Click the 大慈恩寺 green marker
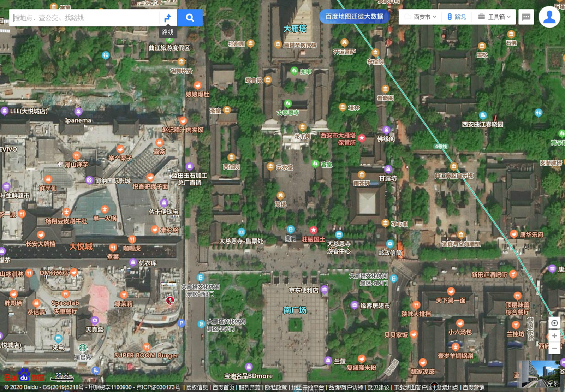 pyautogui.click(x=288, y=104)
